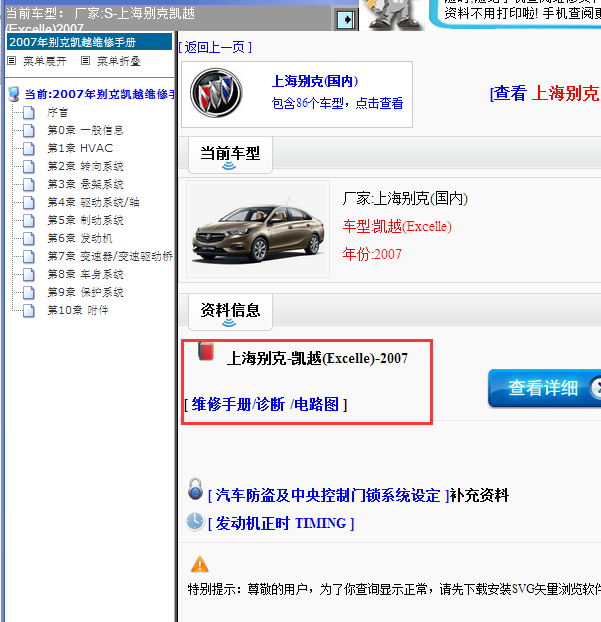Open chapter 第10章 附件

point(78,311)
